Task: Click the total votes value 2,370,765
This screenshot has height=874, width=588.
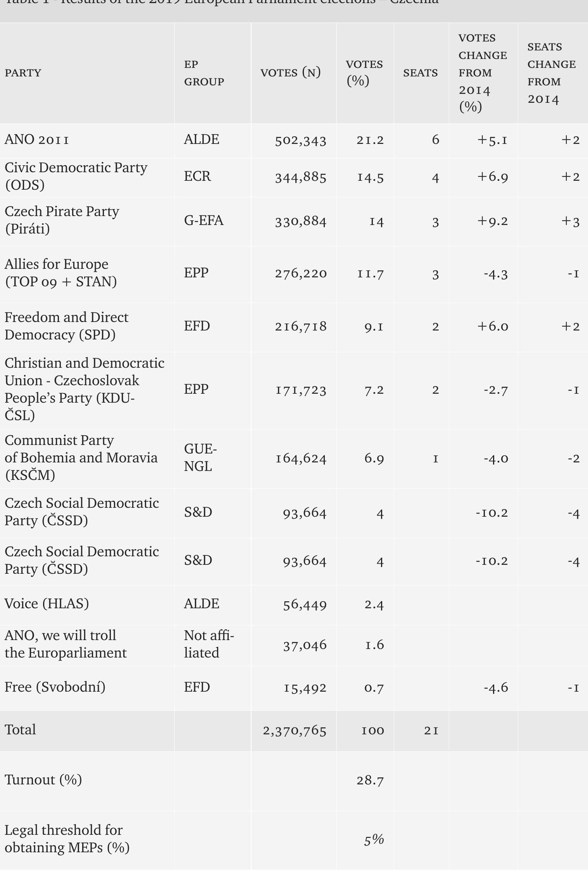Action: [295, 730]
